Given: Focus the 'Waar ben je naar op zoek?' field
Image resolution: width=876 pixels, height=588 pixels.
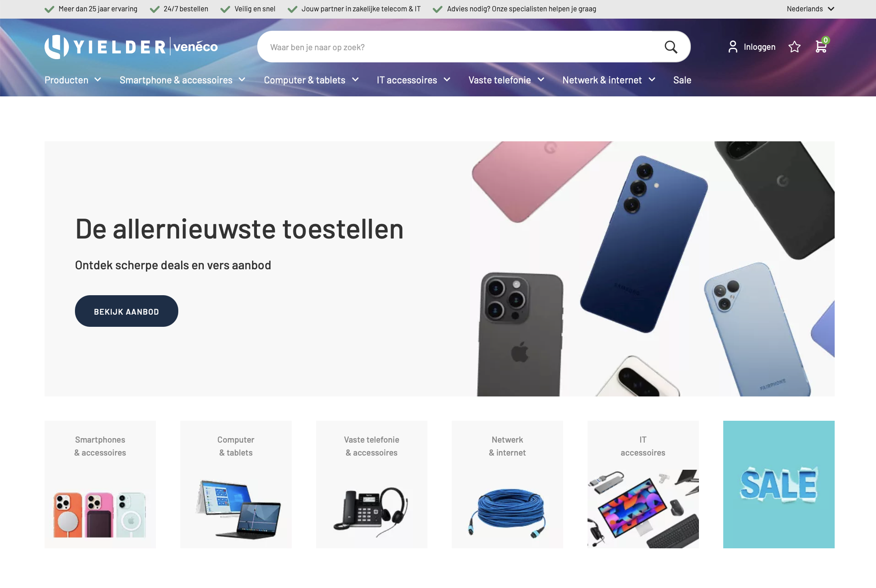Looking at the screenshot, I should click(x=458, y=47).
